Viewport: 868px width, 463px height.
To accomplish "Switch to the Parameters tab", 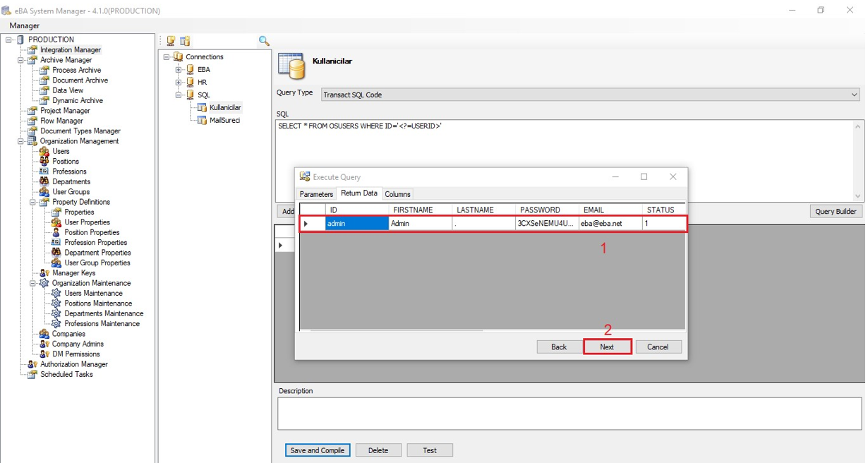I will [x=316, y=194].
